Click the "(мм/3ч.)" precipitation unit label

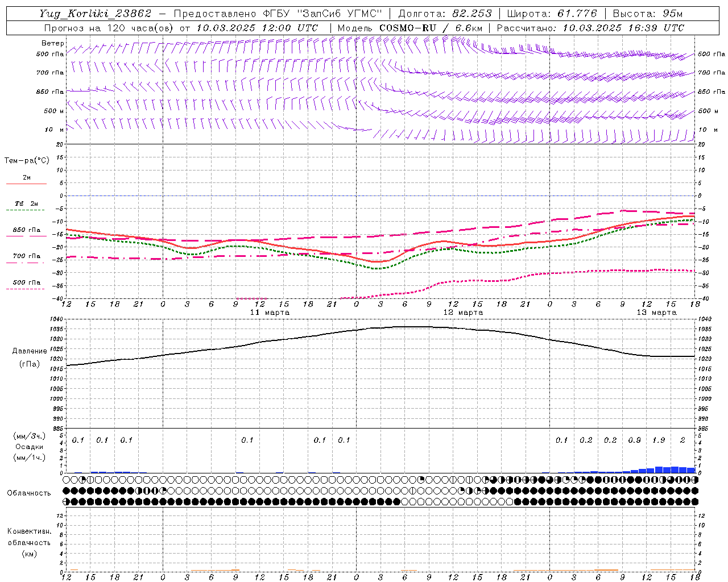[29, 436]
